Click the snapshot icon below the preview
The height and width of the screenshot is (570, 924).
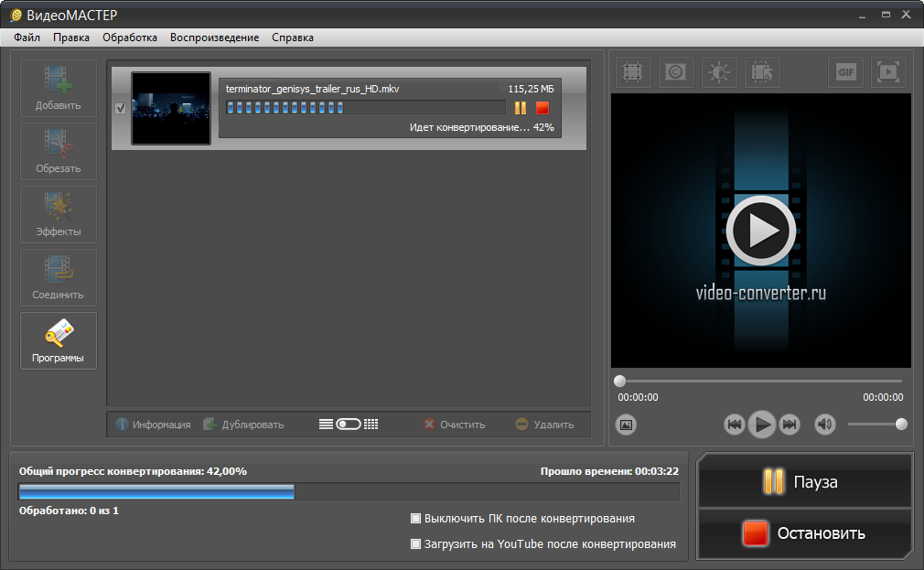pyautogui.click(x=626, y=425)
